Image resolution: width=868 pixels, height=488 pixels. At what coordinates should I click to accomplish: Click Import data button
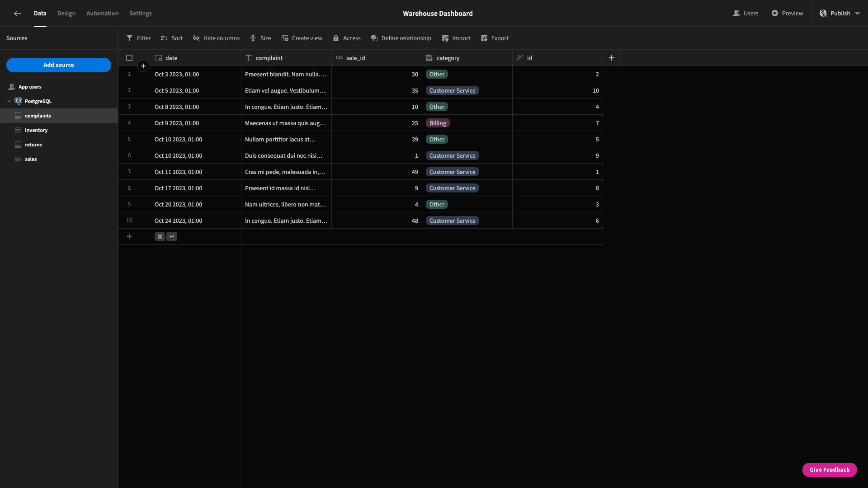click(456, 38)
